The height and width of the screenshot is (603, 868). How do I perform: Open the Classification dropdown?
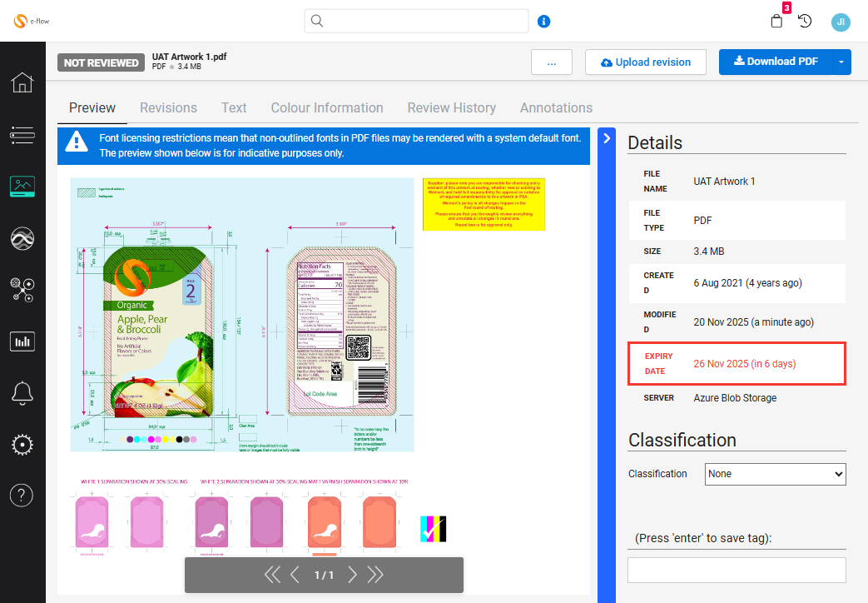[775, 474]
